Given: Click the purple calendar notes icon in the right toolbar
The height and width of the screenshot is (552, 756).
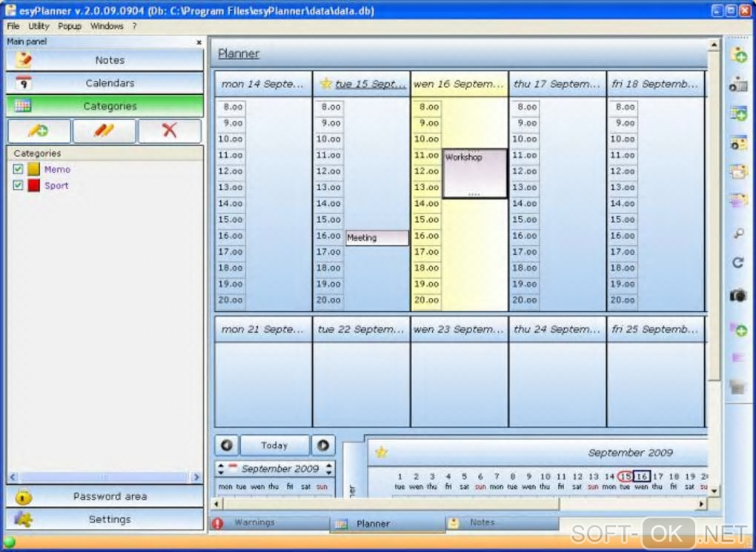Looking at the screenshot, I should point(738,201).
